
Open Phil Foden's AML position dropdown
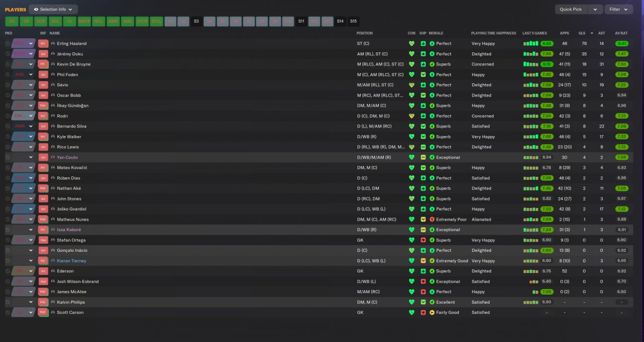click(24, 75)
